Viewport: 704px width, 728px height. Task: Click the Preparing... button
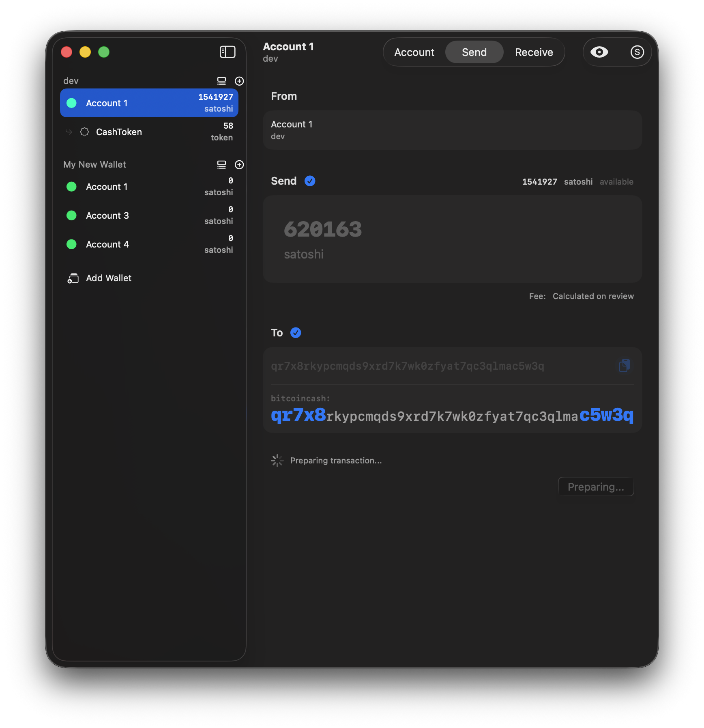click(596, 487)
